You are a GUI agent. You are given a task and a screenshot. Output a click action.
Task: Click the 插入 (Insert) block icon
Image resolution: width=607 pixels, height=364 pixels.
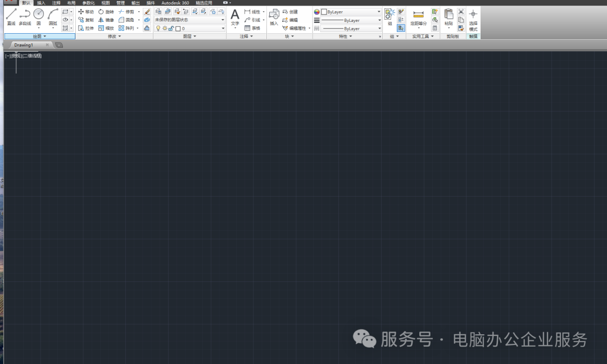[x=274, y=17]
